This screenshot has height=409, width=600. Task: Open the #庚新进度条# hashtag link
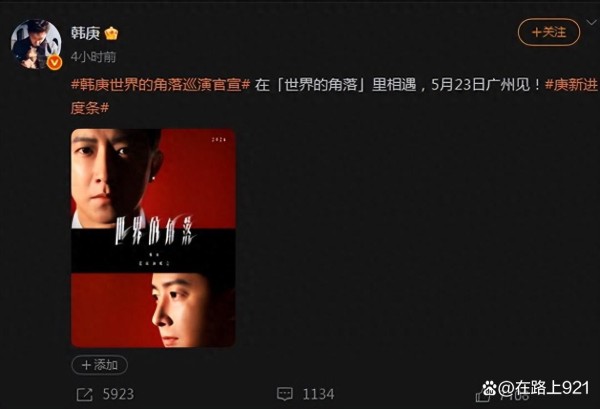[x=334, y=96]
